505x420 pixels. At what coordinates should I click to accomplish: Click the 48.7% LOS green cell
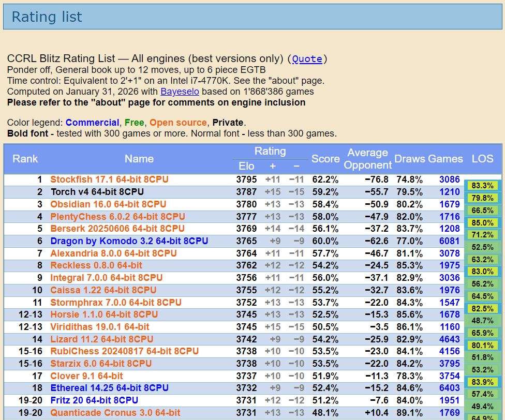482,321
